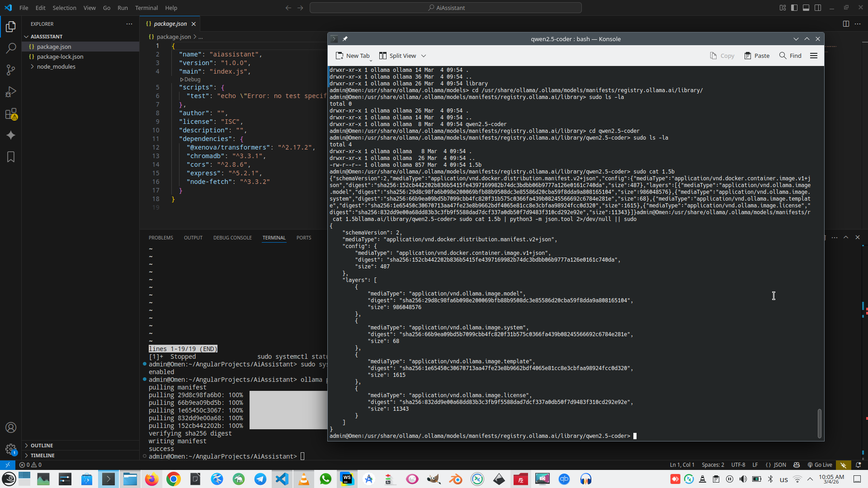Open the Terminal menu

pos(146,8)
